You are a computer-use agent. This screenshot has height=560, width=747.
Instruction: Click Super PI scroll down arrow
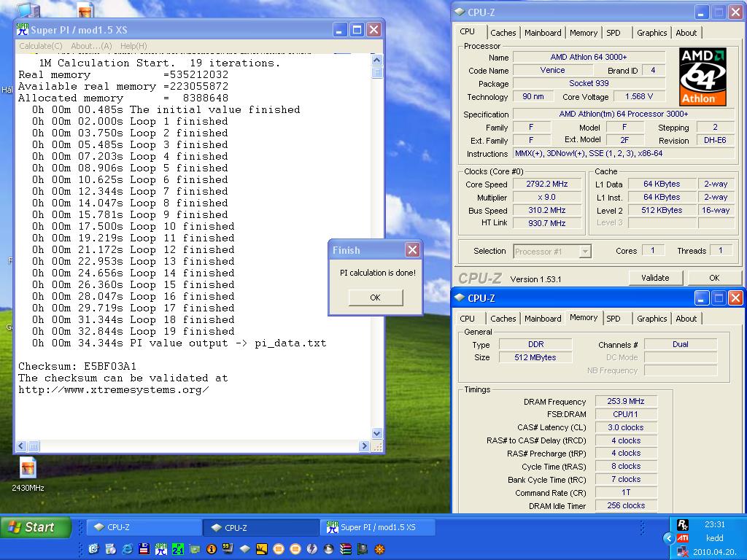(x=377, y=433)
